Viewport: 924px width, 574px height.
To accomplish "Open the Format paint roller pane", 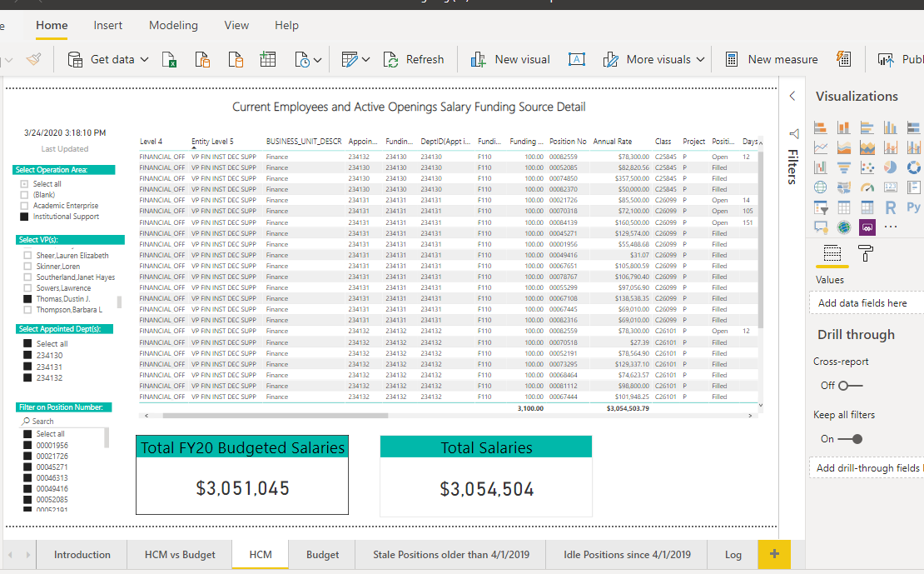I will click(x=866, y=253).
